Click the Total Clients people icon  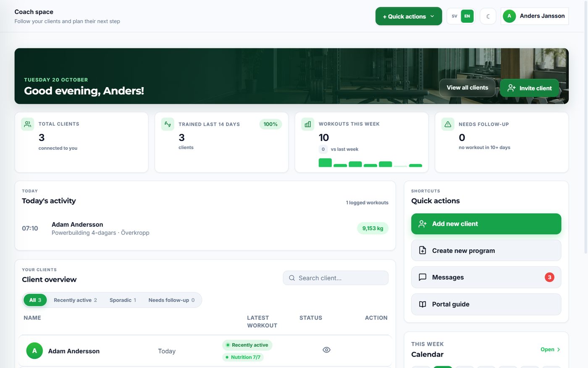pyautogui.click(x=28, y=124)
